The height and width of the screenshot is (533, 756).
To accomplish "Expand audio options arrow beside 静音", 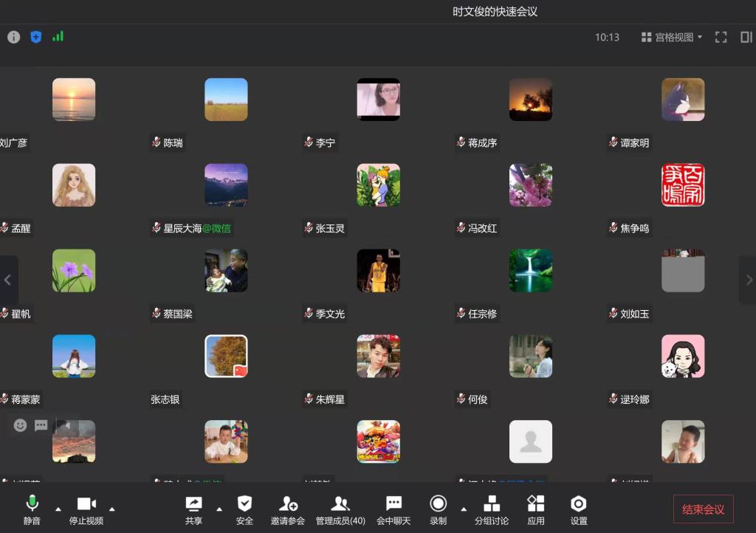I will pos(58,509).
